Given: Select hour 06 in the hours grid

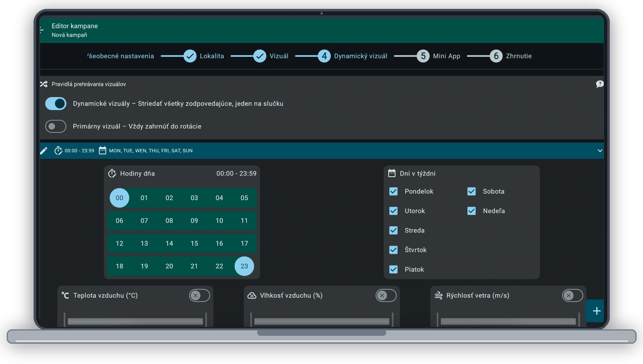Looking at the screenshot, I should (x=119, y=221).
